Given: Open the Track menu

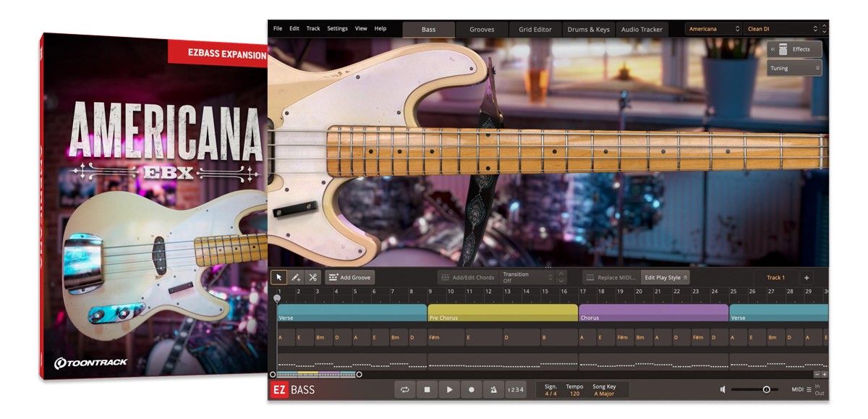Looking at the screenshot, I should pyautogui.click(x=313, y=29).
